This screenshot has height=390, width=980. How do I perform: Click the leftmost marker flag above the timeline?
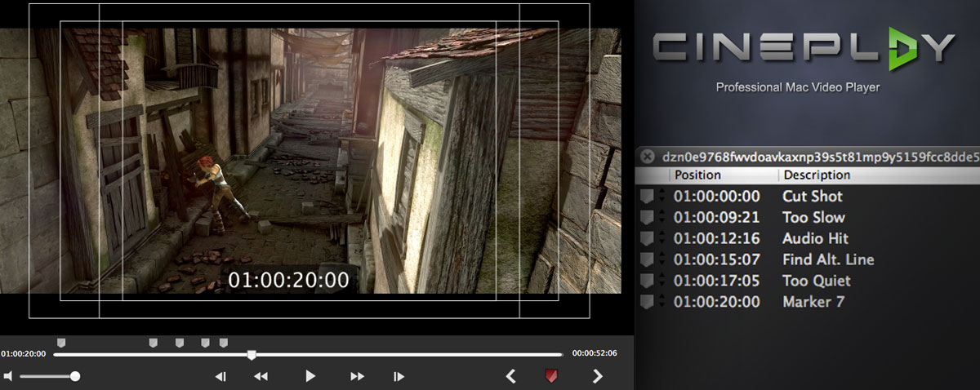(61, 343)
